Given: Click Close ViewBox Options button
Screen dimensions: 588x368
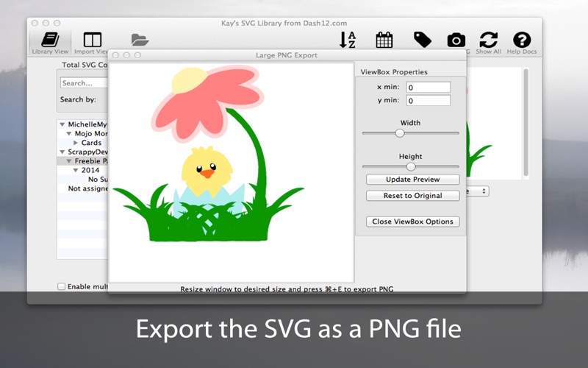Looking at the screenshot, I should tap(412, 222).
